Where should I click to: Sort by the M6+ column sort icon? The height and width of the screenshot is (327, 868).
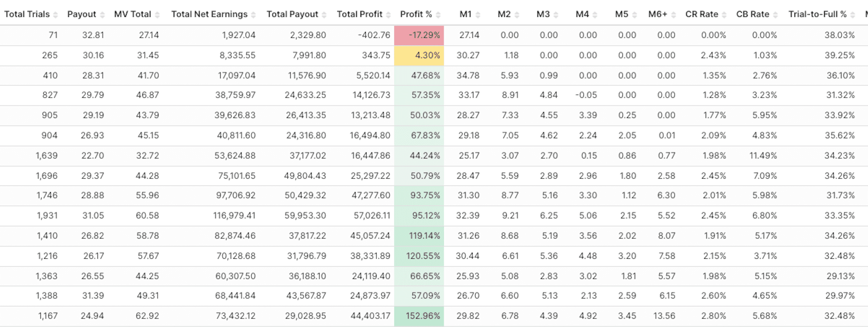click(x=674, y=15)
